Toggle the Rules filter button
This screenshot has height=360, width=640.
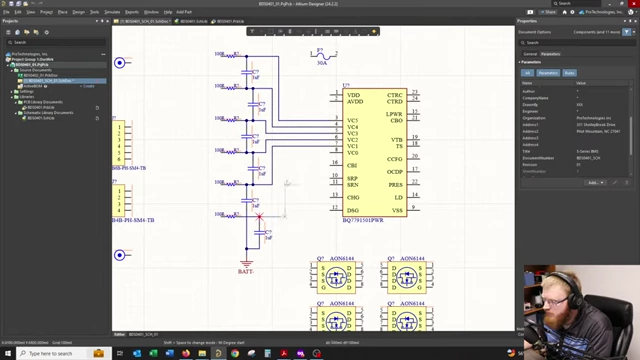tap(569, 73)
